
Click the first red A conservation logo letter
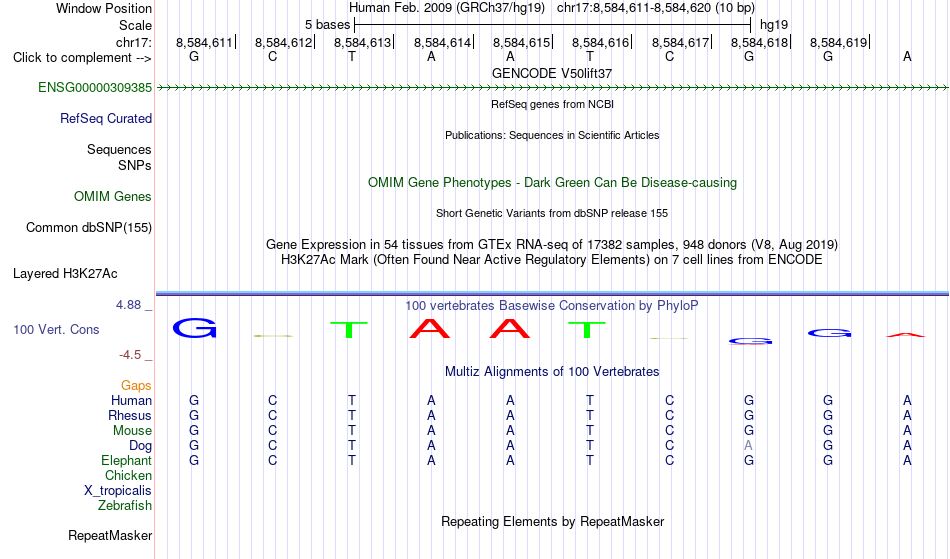click(430, 328)
